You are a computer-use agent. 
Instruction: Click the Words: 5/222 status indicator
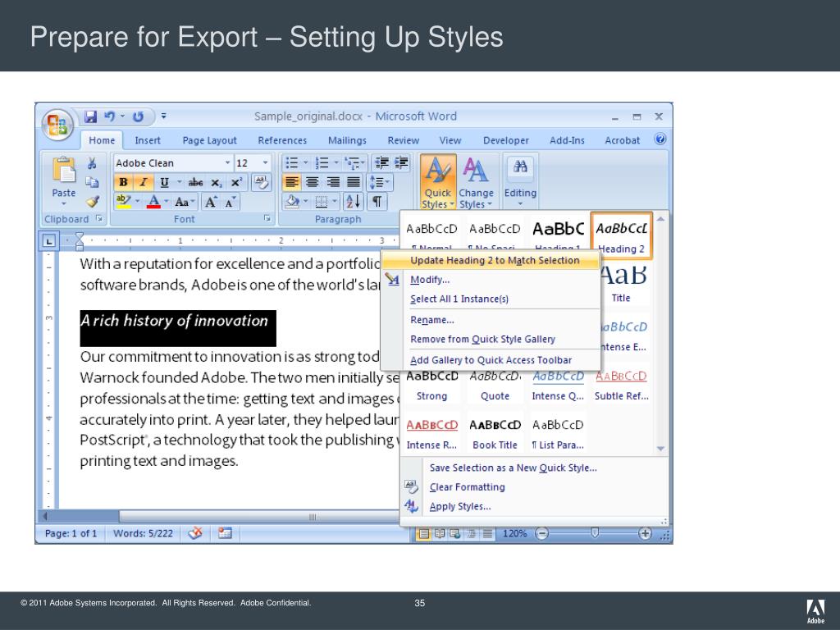[x=143, y=533]
